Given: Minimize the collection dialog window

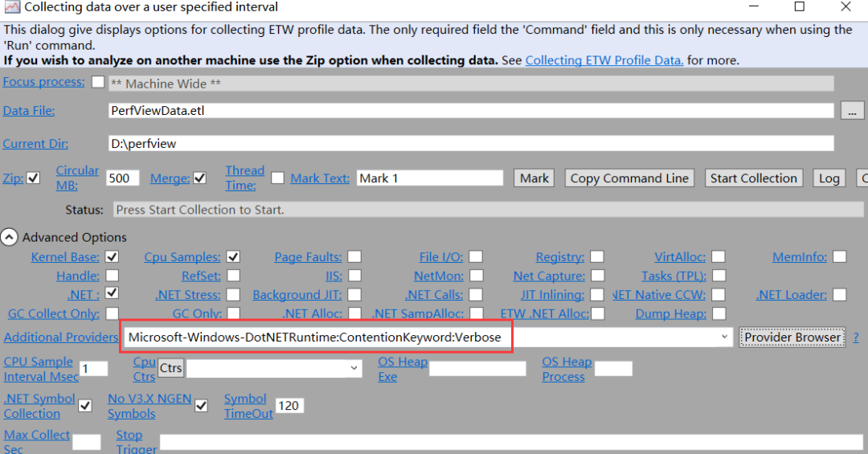Looking at the screenshot, I should [x=753, y=7].
